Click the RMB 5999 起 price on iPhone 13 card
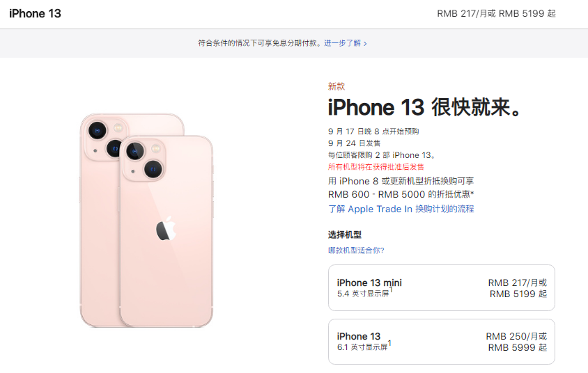This screenshot has width=588, height=373. point(517,347)
